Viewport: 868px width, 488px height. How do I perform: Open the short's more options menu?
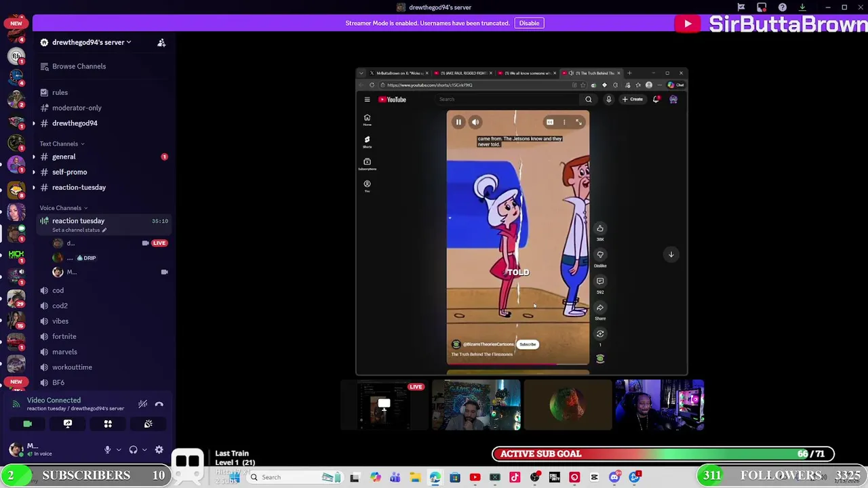pyautogui.click(x=564, y=122)
